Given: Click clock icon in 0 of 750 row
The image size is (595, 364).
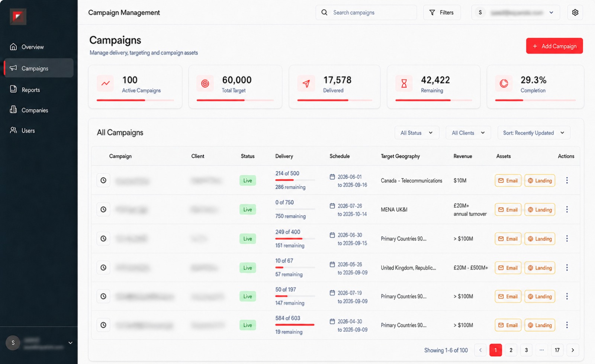Looking at the screenshot, I should 103,209.
